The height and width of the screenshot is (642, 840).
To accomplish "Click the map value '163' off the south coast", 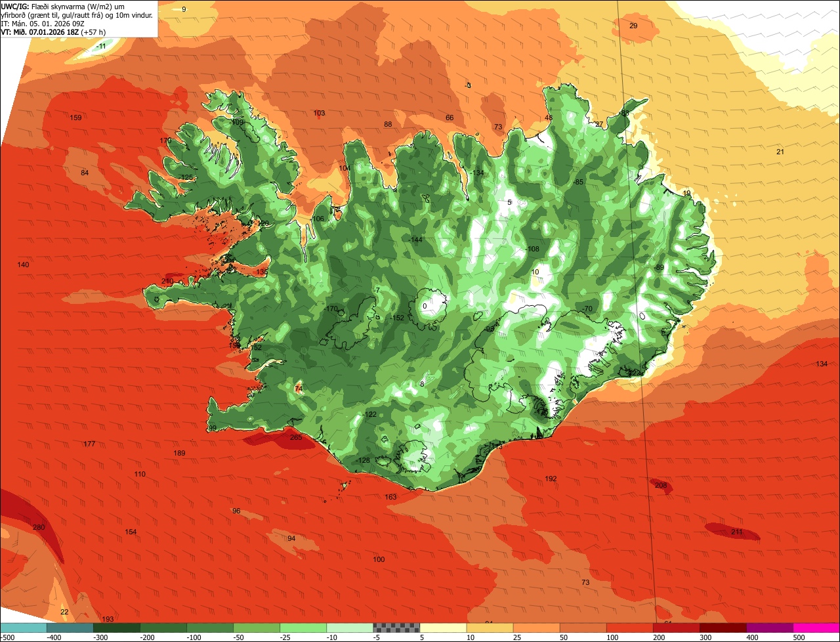I will [x=390, y=498].
